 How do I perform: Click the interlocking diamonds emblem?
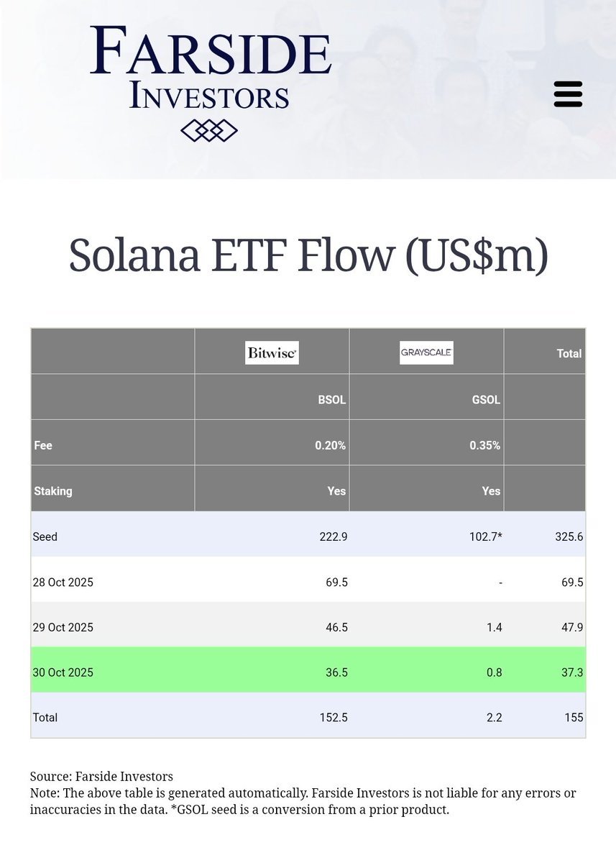coord(209,130)
